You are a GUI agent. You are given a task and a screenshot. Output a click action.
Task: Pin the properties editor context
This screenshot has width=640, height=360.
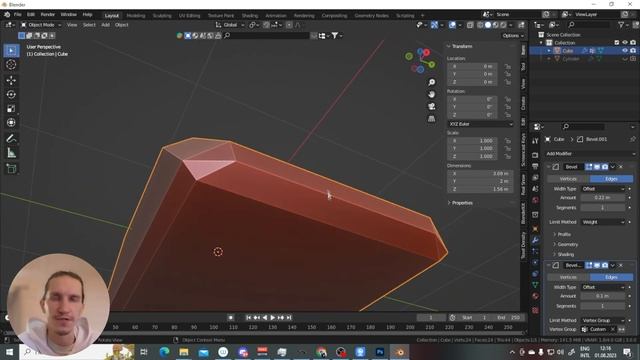tap(632, 139)
